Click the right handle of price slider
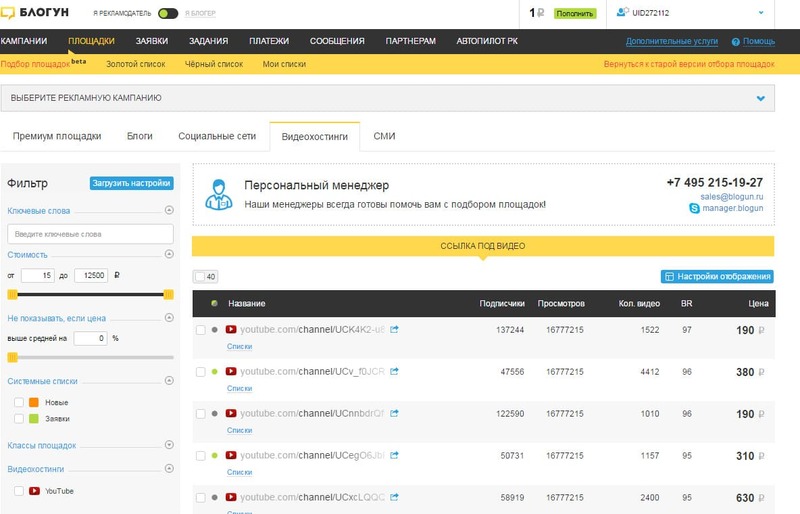Viewport: 800px width, 514px height. (x=168, y=294)
